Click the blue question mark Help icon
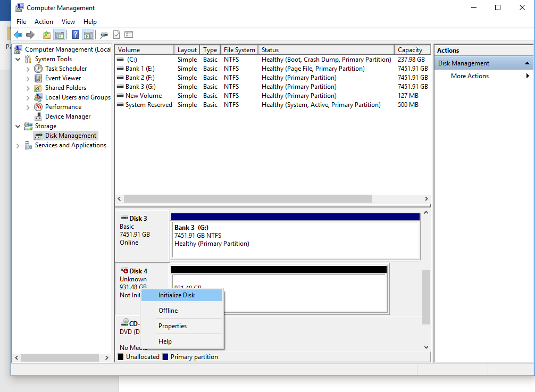The height and width of the screenshot is (392, 535). pyautogui.click(x=75, y=35)
